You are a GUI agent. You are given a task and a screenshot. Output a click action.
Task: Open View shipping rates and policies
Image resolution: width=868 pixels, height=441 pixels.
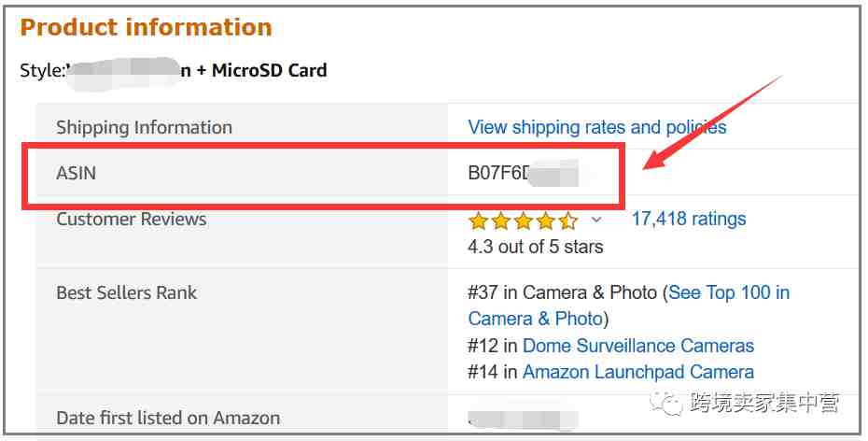(596, 127)
